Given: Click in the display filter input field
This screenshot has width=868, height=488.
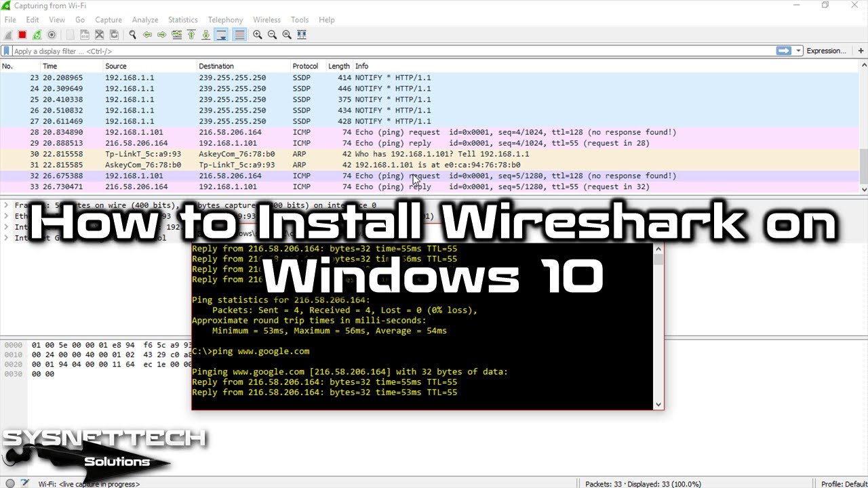Looking at the screenshot, I should pos(393,51).
